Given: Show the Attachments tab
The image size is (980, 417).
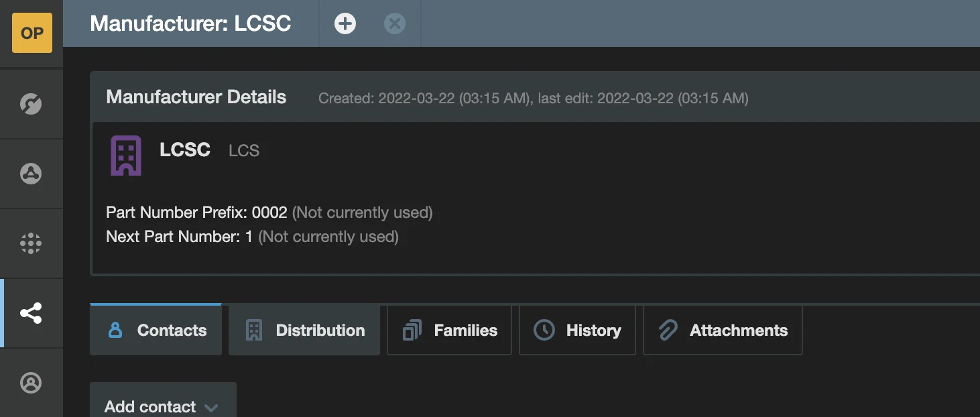Looking at the screenshot, I should pyautogui.click(x=723, y=331).
